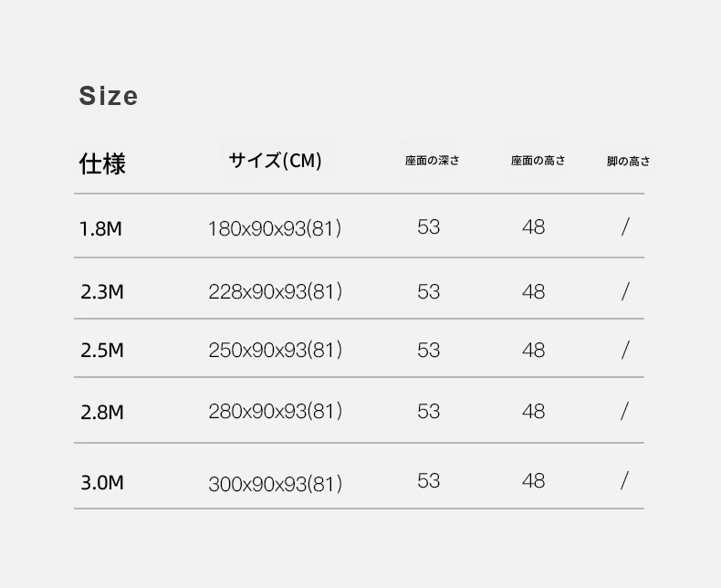Click the "Size" heading text

coord(109,96)
